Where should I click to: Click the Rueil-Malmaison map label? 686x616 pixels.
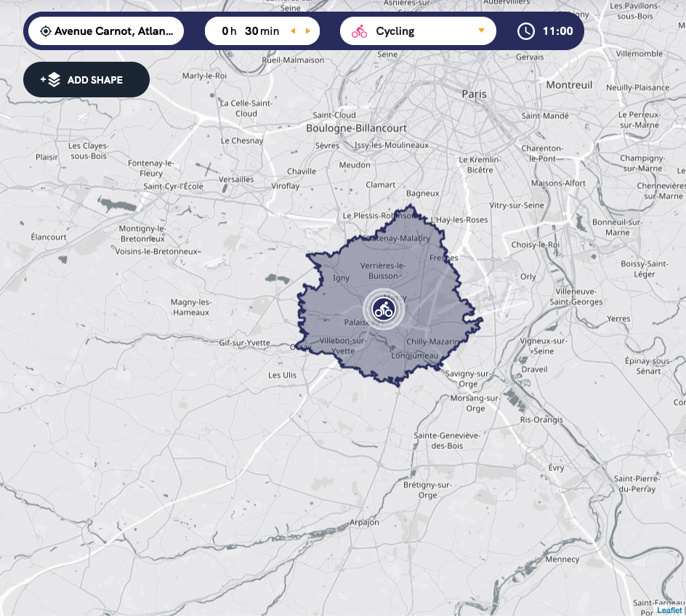(293, 60)
